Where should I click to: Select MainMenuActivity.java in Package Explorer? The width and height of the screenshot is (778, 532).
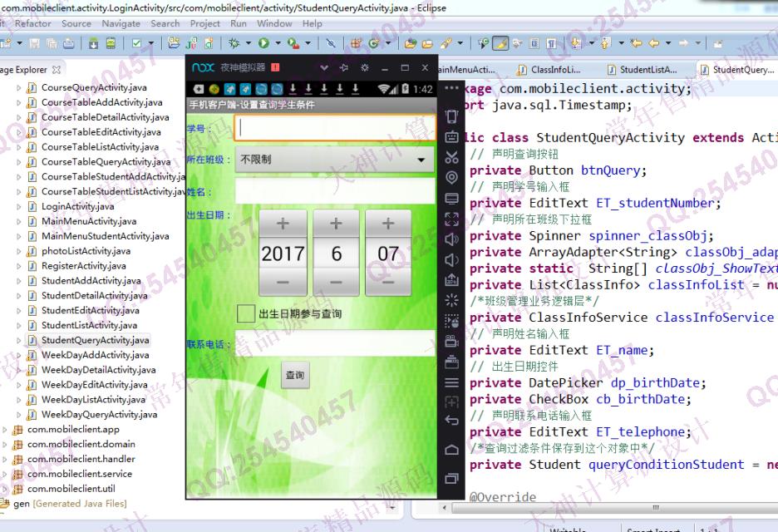tap(89, 221)
